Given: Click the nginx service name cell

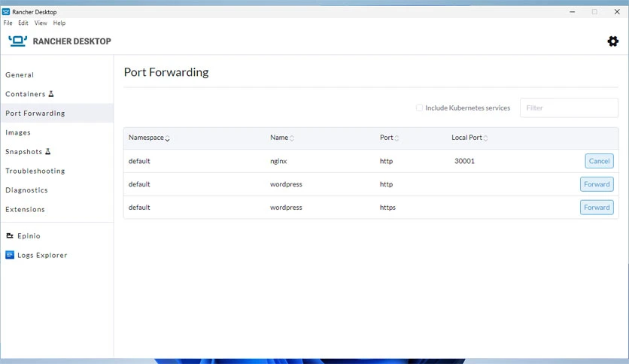Looking at the screenshot, I should pos(278,161).
